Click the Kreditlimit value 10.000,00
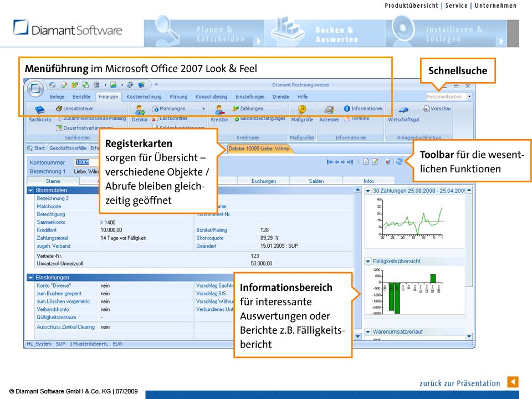The image size is (532, 399). point(111,230)
